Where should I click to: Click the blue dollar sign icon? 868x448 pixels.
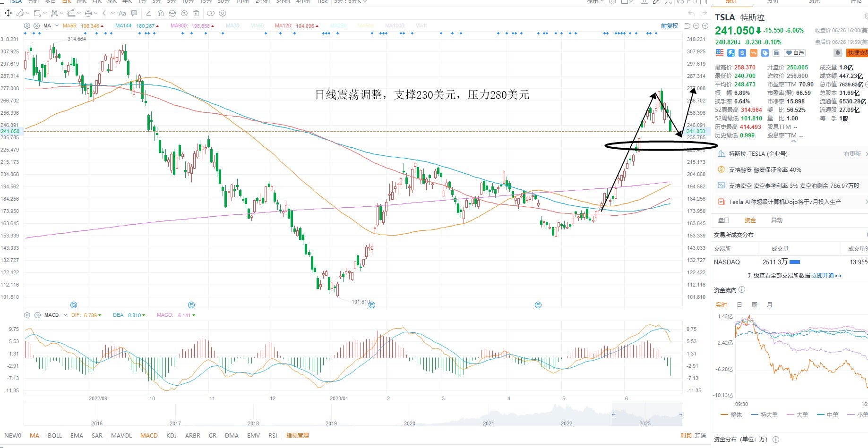[742, 53]
